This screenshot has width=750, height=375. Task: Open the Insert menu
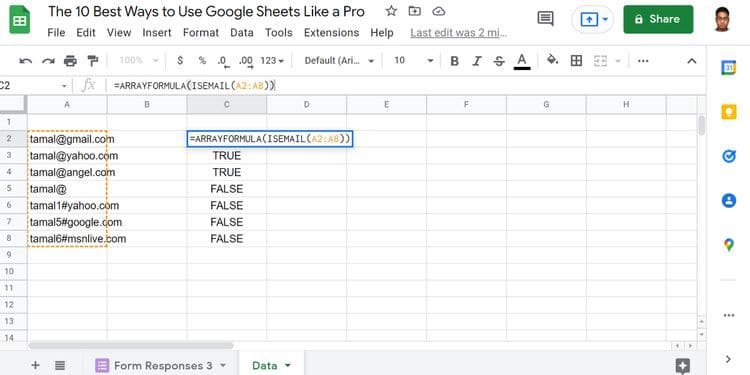click(157, 33)
